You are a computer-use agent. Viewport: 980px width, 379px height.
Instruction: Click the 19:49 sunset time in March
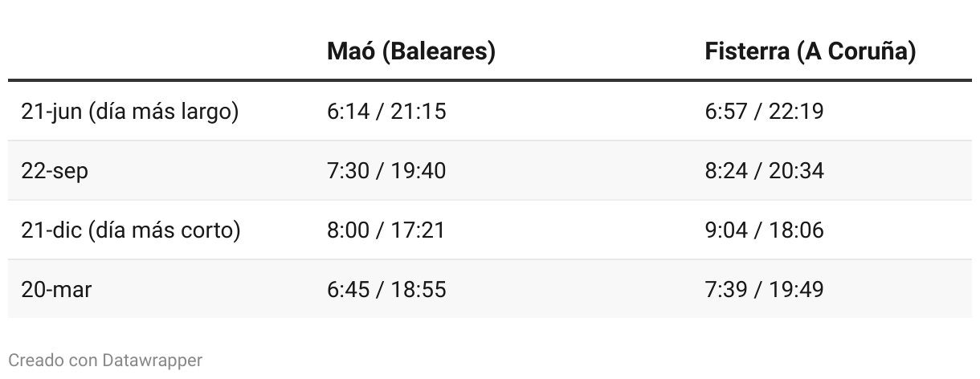click(x=796, y=289)
